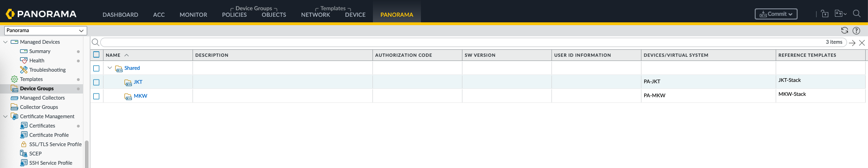Click the Templates gear icon
The height and width of the screenshot is (168, 868).
pyautogui.click(x=14, y=79)
